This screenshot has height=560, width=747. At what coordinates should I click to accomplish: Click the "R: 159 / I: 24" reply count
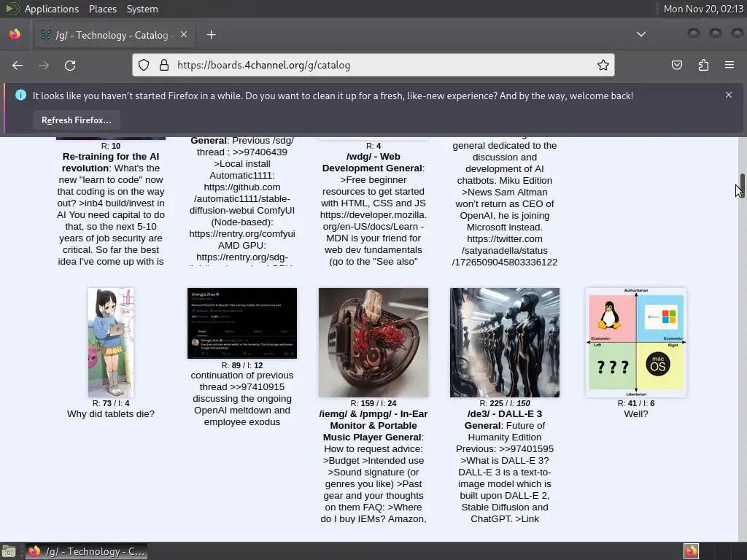click(x=373, y=403)
